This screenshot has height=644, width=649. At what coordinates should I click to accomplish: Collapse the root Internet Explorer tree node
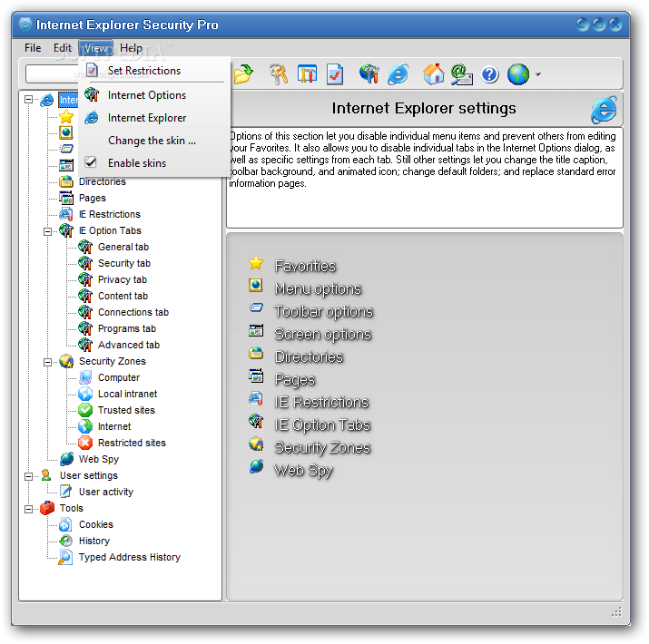(x=28, y=100)
